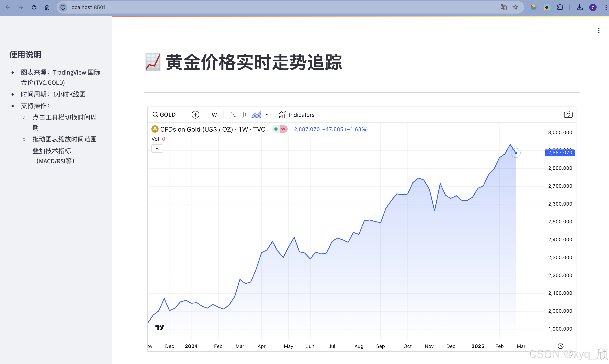Open the chart style dropdown chevron
Screen dimensions: 609x364
tap(267, 115)
